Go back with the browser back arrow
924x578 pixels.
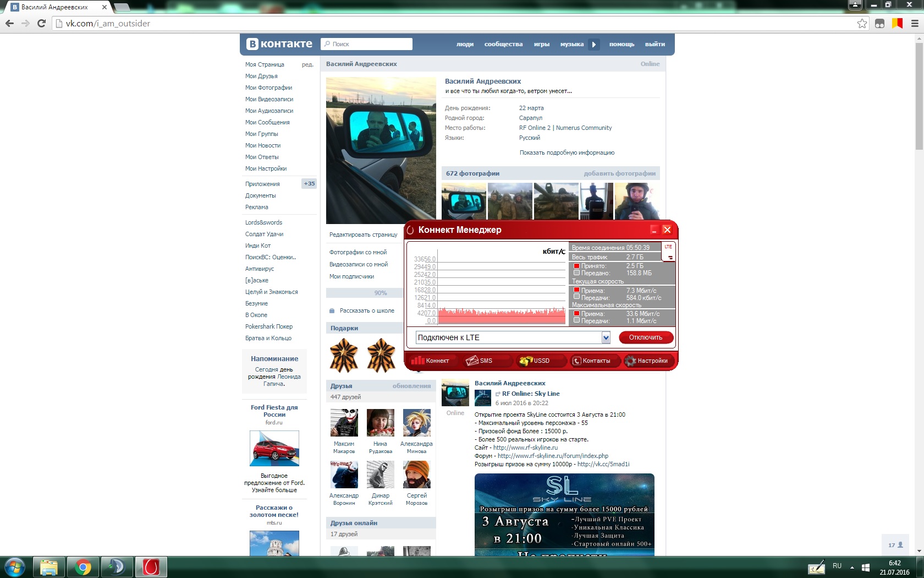[x=9, y=23]
